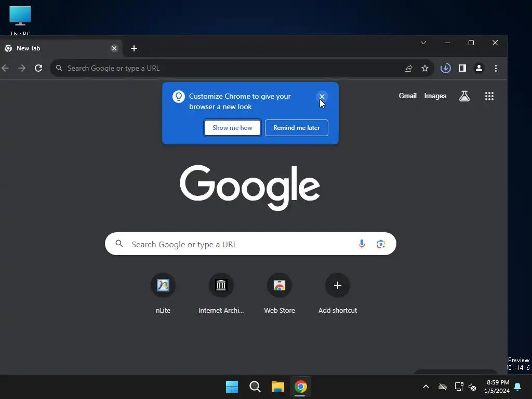Reload the current page

[38, 68]
